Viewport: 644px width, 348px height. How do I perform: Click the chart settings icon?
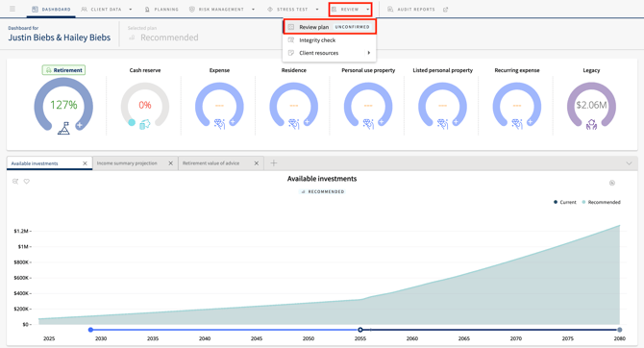pyautogui.click(x=612, y=183)
